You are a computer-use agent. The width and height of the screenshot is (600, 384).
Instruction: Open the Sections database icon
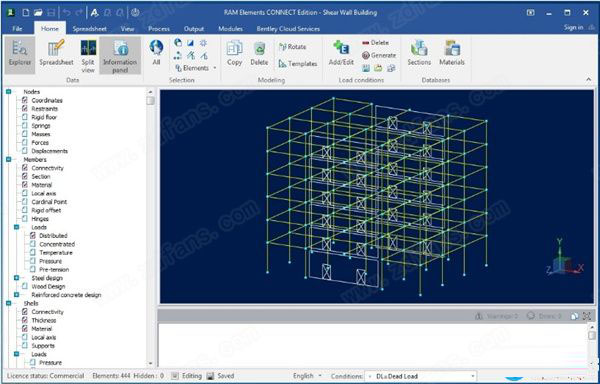419,53
